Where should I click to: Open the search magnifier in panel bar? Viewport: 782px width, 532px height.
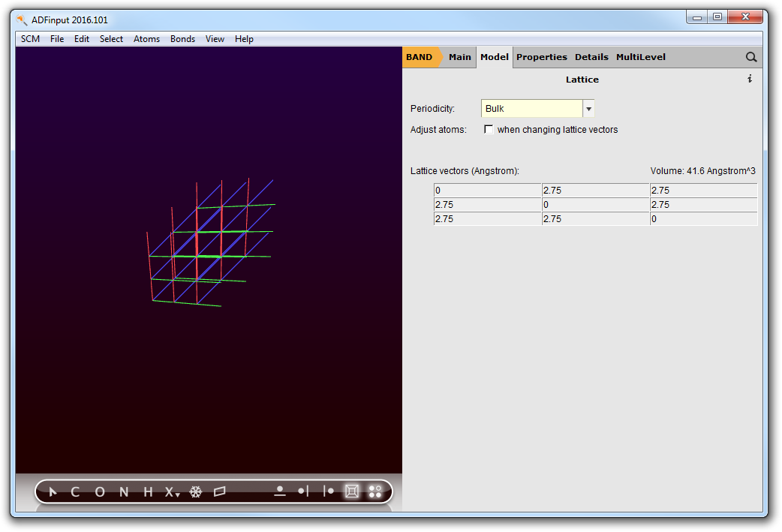(751, 57)
